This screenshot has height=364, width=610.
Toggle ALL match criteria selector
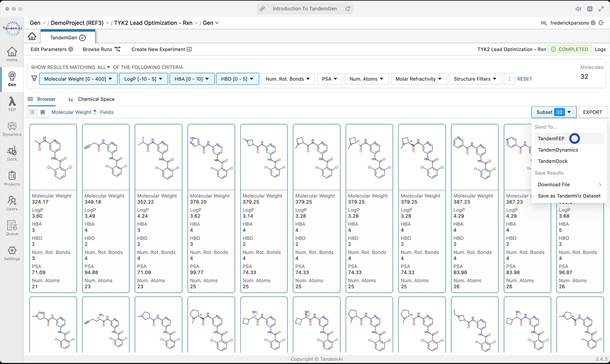pos(104,67)
